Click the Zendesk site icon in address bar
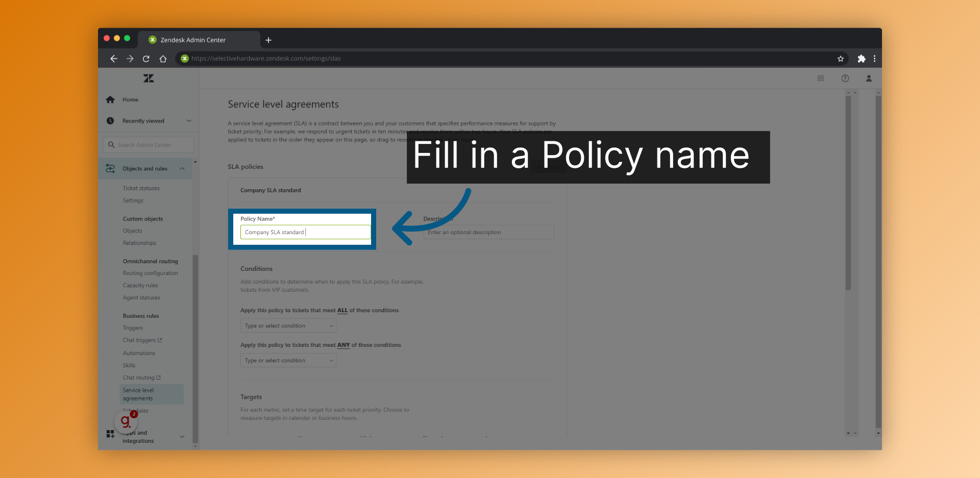This screenshot has width=980, height=478. (x=185, y=59)
